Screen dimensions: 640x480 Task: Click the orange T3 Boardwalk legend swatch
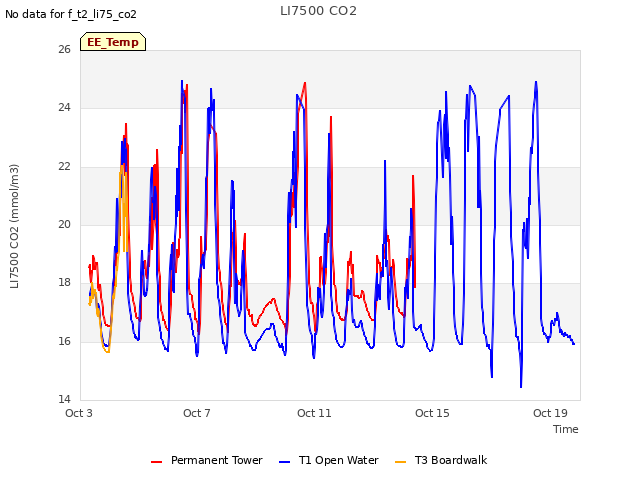pos(401,462)
